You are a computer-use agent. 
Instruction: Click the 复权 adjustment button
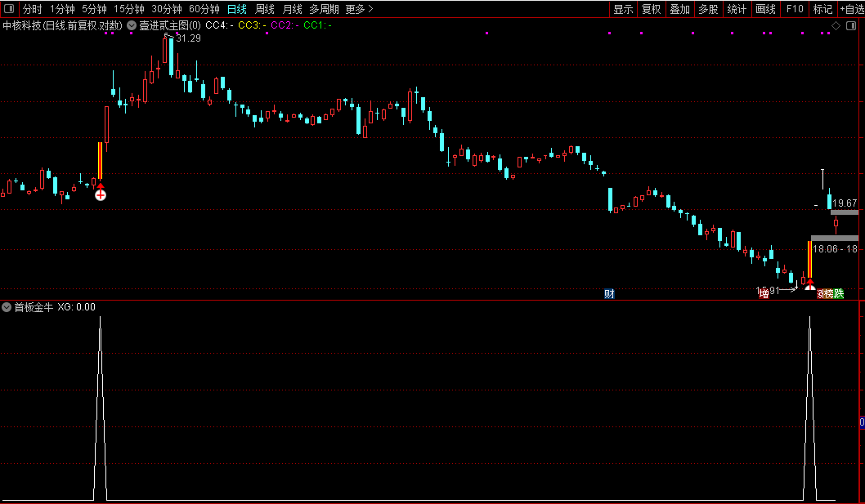651,9
